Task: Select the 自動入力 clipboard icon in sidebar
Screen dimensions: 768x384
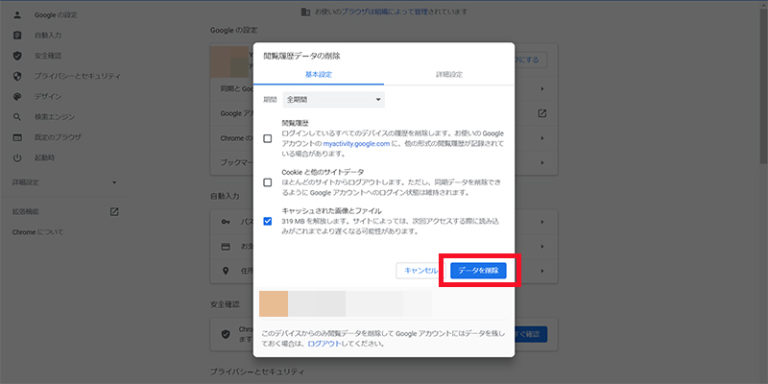Action: pyautogui.click(x=18, y=35)
